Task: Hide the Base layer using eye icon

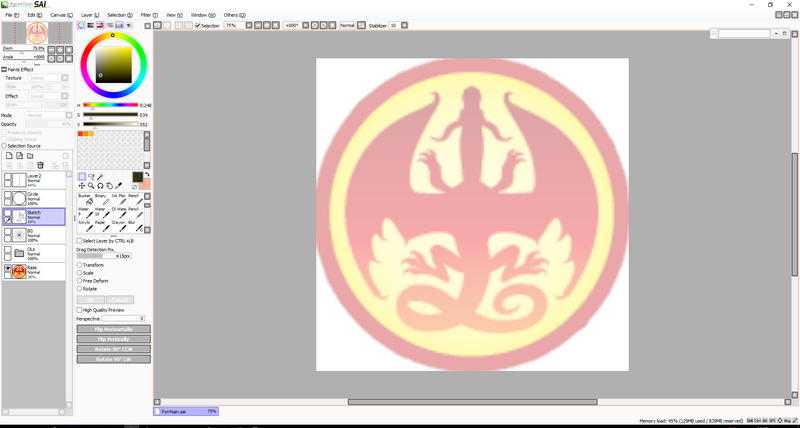Action: point(8,268)
